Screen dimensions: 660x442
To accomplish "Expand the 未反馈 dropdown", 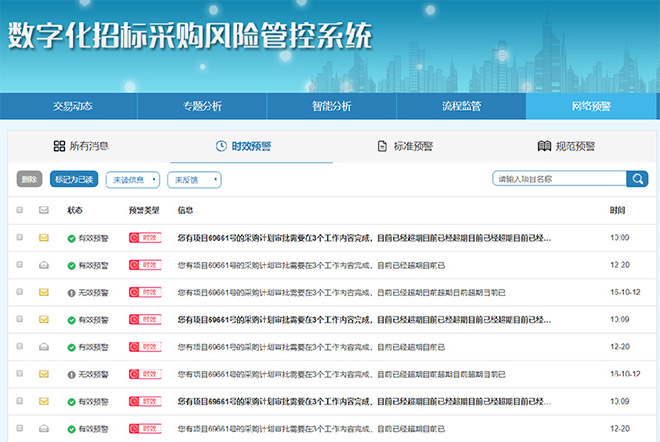I will [193, 180].
